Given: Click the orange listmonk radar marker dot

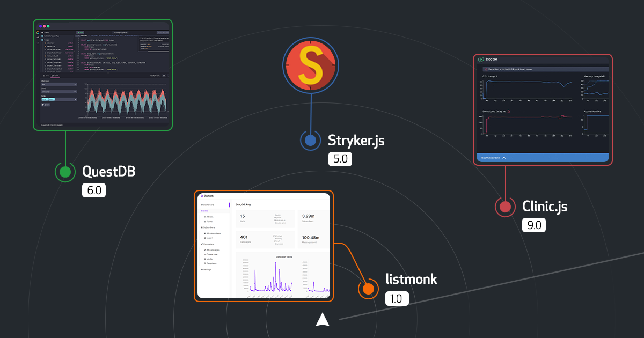Looking at the screenshot, I should pyautogui.click(x=368, y=289).
